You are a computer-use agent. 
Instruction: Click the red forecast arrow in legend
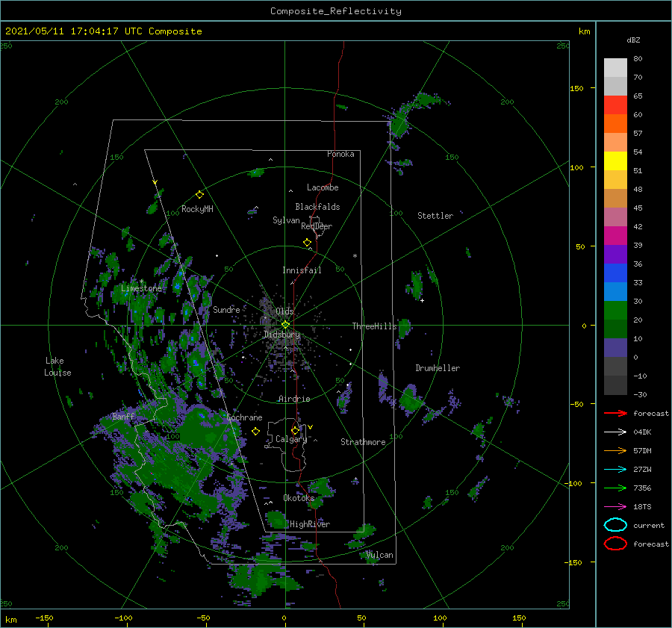click(615, 413)
